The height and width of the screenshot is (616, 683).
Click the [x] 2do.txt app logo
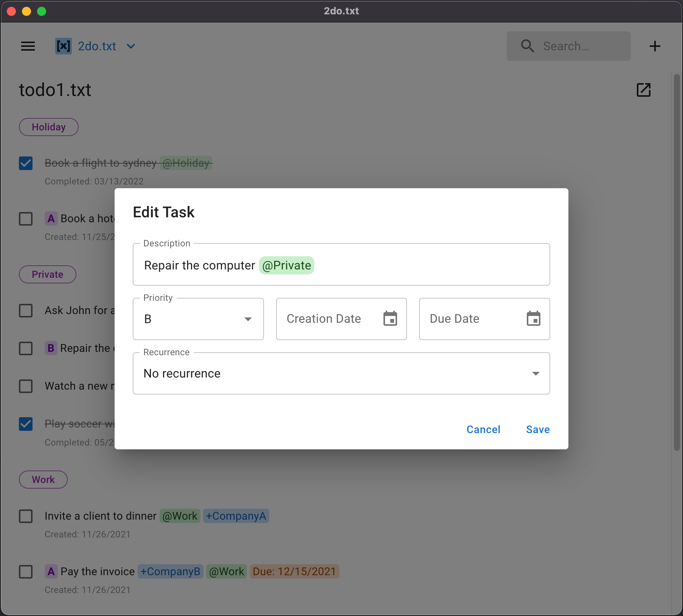point(64,46)
